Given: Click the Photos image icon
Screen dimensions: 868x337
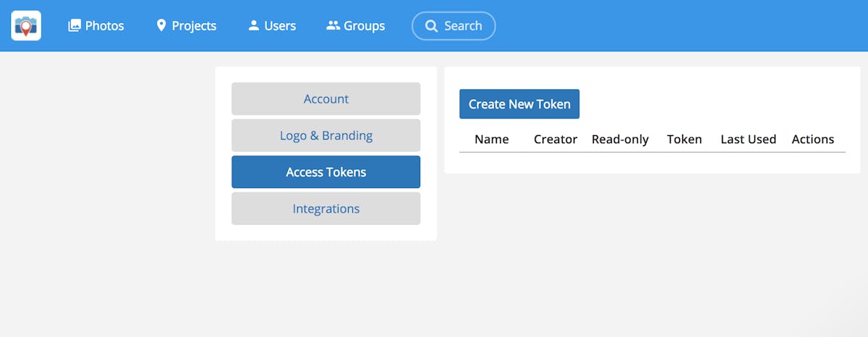Looking at the screenshot, I should tap(74, 26).
